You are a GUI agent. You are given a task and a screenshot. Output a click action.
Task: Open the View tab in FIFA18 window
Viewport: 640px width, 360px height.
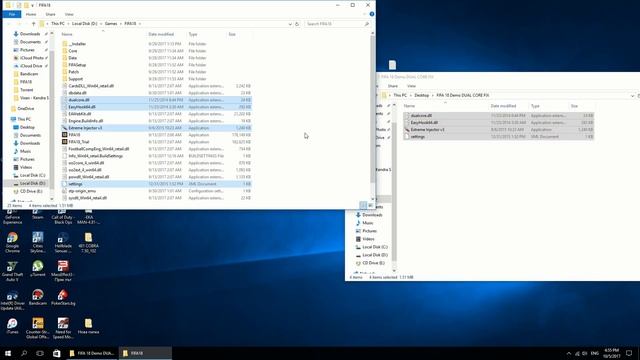point(69,14)
